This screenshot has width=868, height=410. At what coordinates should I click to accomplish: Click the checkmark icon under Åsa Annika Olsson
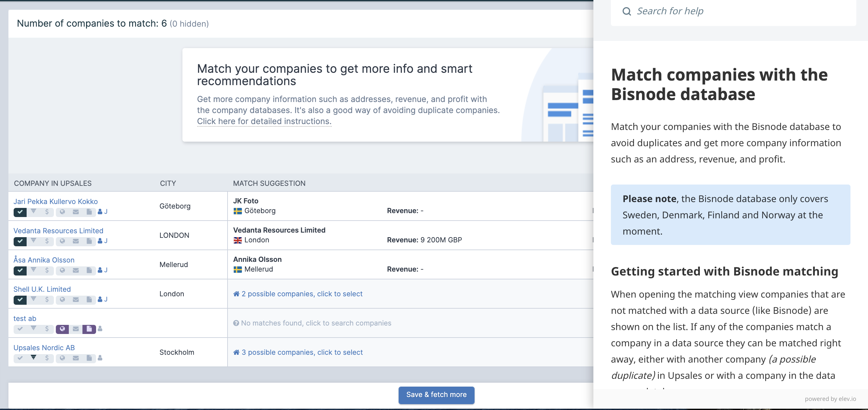[20, 271]
